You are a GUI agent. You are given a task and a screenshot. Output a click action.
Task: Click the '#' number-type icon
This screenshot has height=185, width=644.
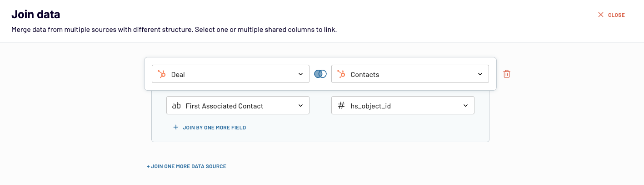point(341,106)
